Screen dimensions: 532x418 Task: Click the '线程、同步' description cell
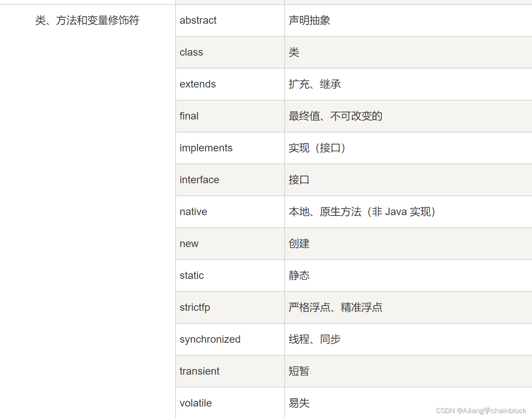(408, 339)
